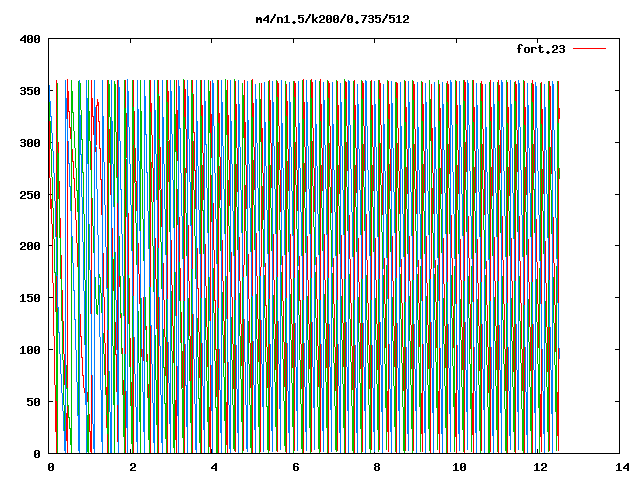This screenshot has width=640, height=480.
Task: Click the plot title m4/n1.5/k200/0.735/512
Action: tap(332, 19)
